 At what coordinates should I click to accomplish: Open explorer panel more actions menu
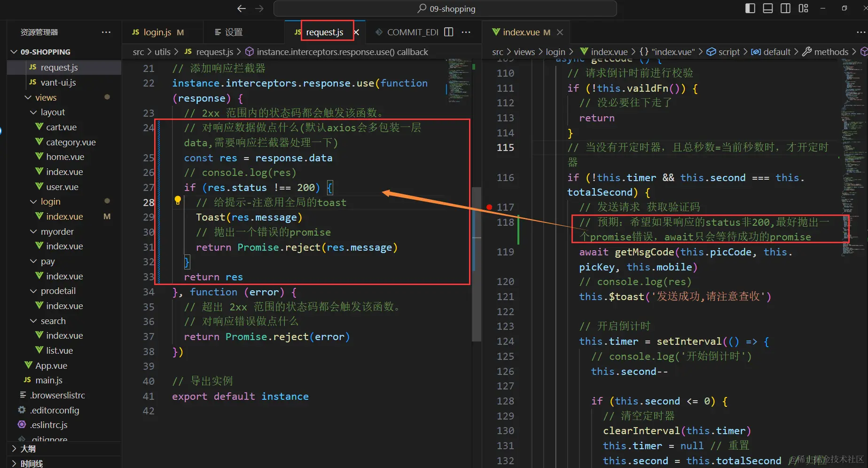click(106, 32)
